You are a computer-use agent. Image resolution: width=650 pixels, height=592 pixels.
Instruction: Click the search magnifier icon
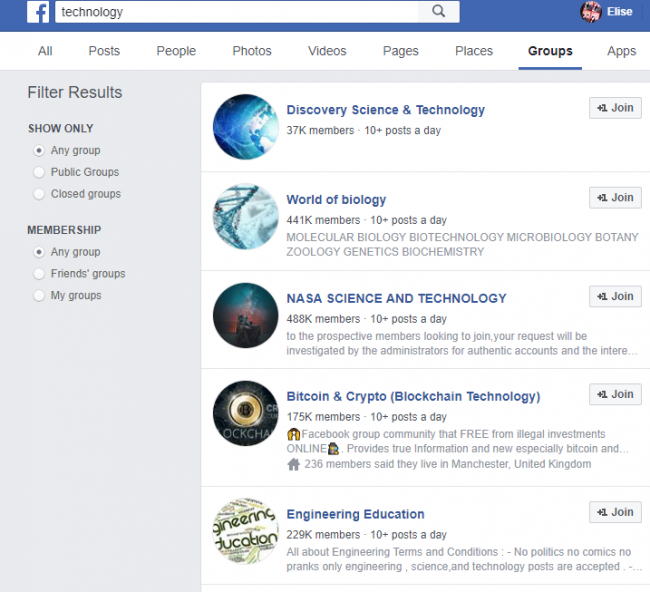coord(439,11)
